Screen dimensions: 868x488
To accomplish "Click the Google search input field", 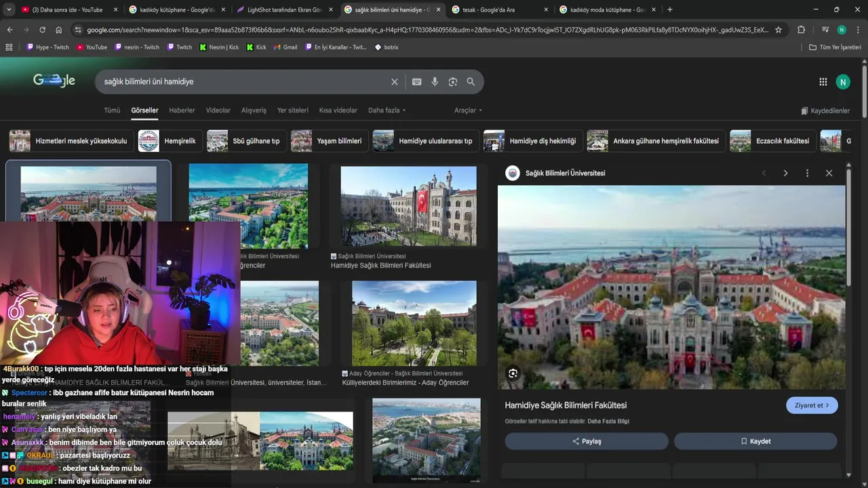I will coord(244,82).
